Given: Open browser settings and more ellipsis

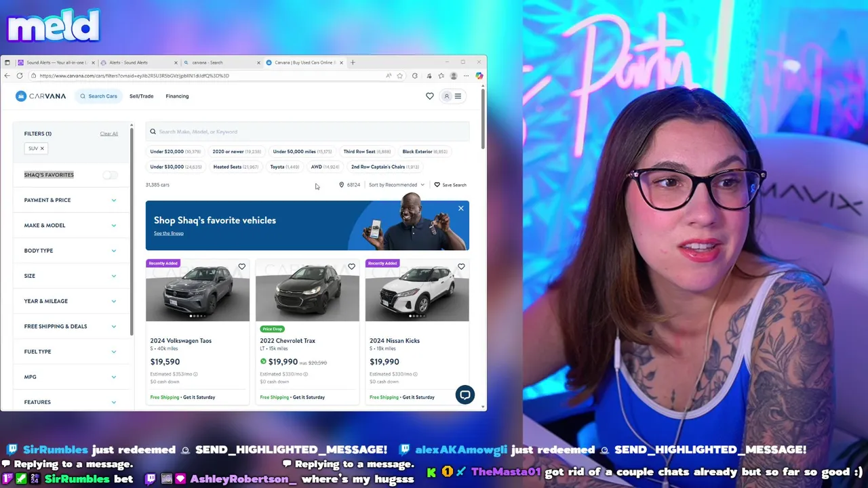Looking at the screenshot, I should [x=466, y=76].
